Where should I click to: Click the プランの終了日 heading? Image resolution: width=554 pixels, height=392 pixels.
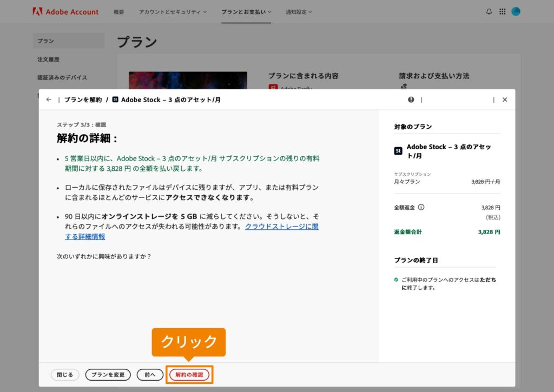[x=416, y=260]
